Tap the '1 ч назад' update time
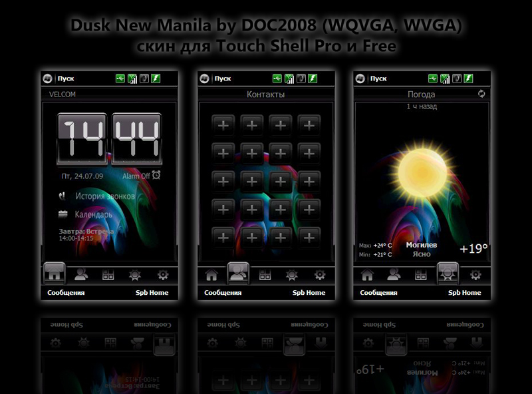This screenshot has height=394, width=532. click(422, 106)
